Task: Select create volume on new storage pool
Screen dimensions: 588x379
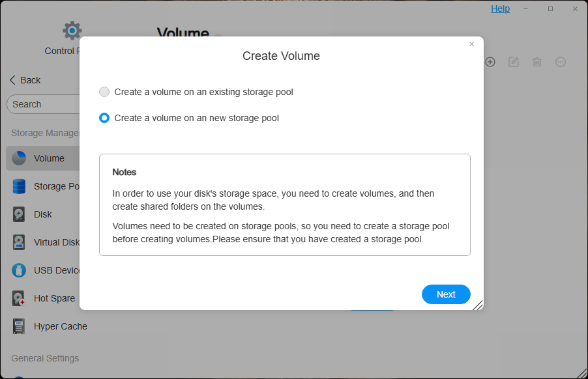Action: pyautogui.click(x=104, y=118)
